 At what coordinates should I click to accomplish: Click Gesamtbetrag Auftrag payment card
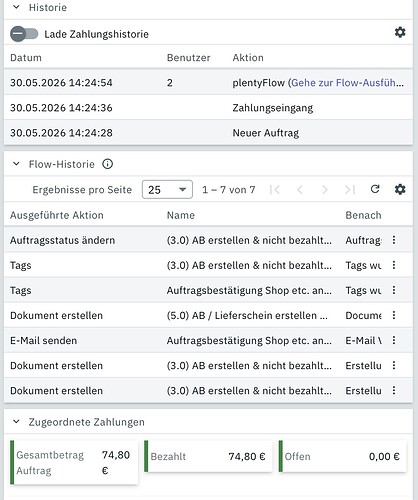tap(74, 463)
